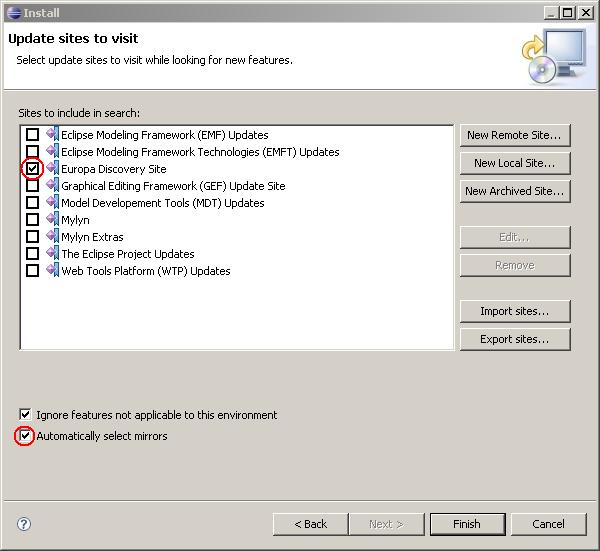Screen dimensions: 600x551
Task: Toggle Automatically select mirrors option
Action: [25, 435]
